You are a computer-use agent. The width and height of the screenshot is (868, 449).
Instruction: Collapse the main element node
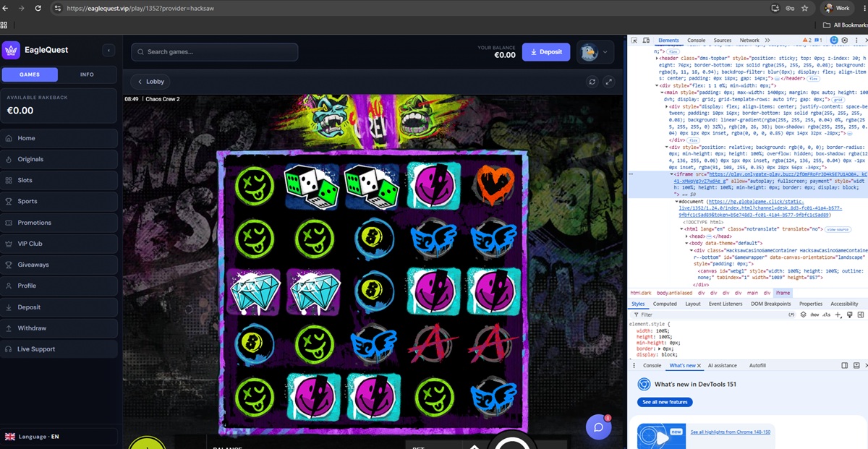(662, 93)
